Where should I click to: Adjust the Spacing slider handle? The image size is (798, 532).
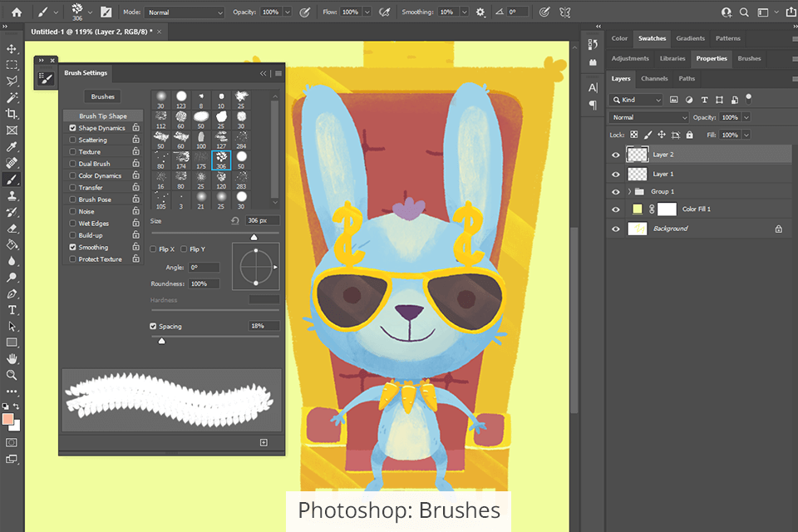(x=162, y=341)
